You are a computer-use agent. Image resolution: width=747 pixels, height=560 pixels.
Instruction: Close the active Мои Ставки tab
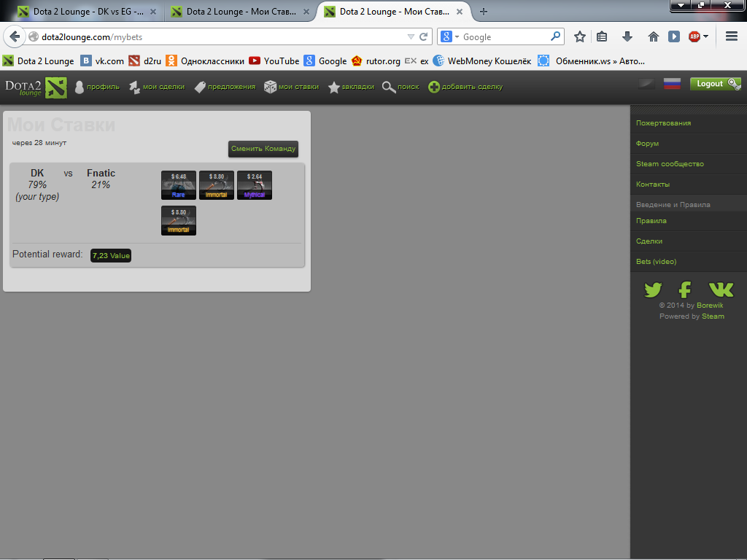[x=460, y=12]
